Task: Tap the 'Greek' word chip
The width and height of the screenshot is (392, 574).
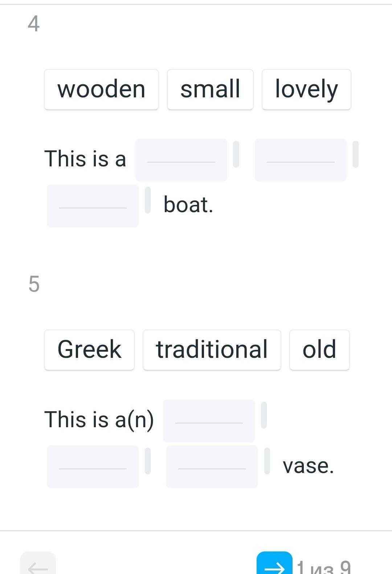Action: point(89,350)
